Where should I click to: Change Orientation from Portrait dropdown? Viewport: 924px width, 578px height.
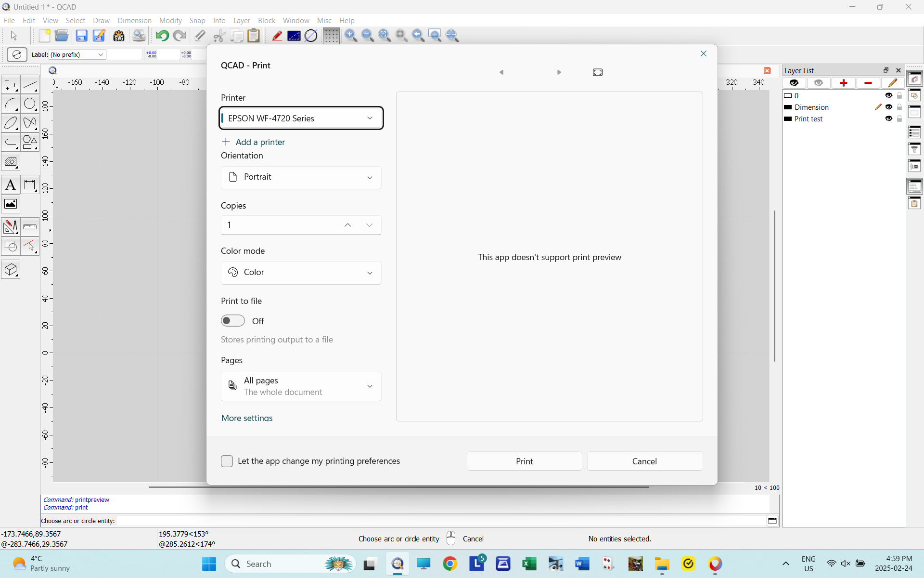(301, 177)
